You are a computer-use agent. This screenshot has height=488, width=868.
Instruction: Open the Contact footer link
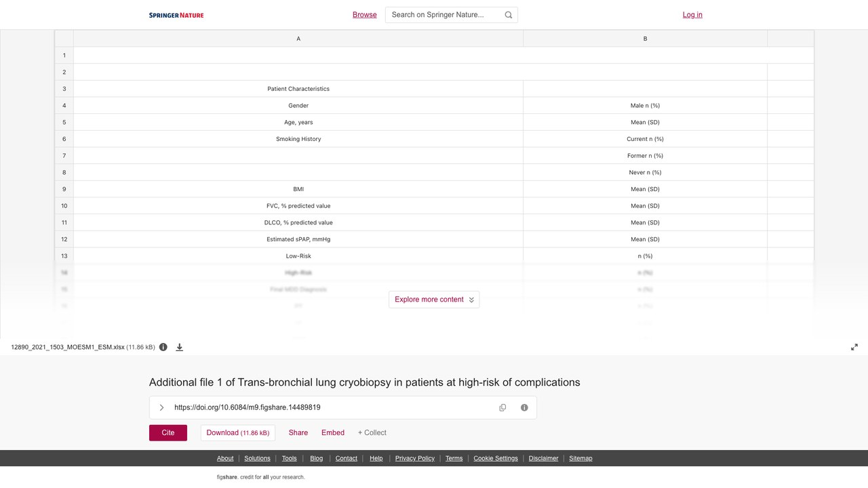(347, 458)
